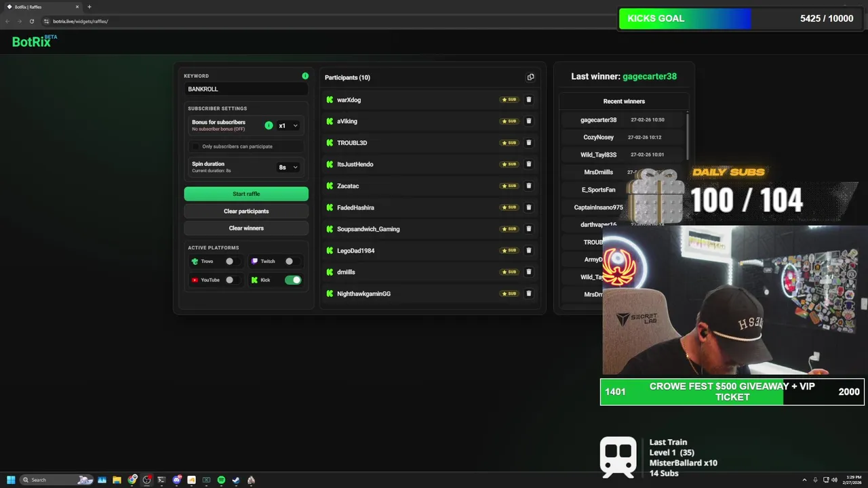Click the Crowe Fest giveaway progress bar
The height and width of the screenshot is (488, 868).
pyautogui.click(x=732, y=392)
